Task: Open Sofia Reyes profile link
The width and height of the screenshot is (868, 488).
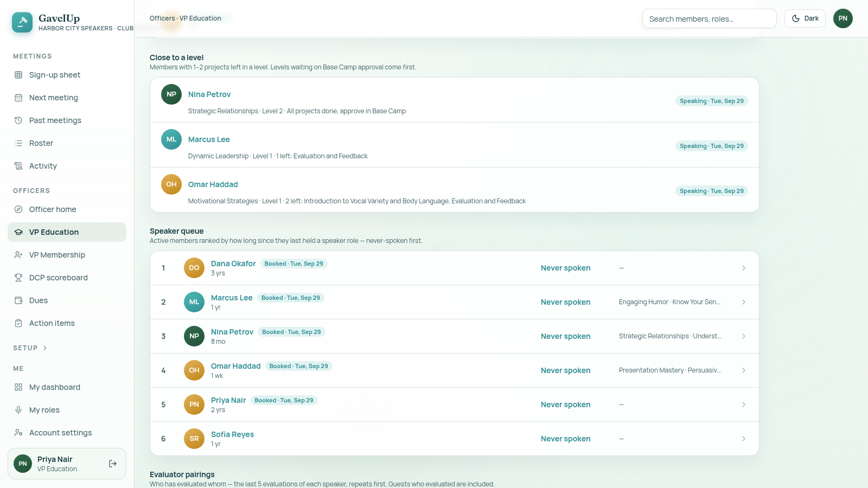Action: click(x=232, y=434)
